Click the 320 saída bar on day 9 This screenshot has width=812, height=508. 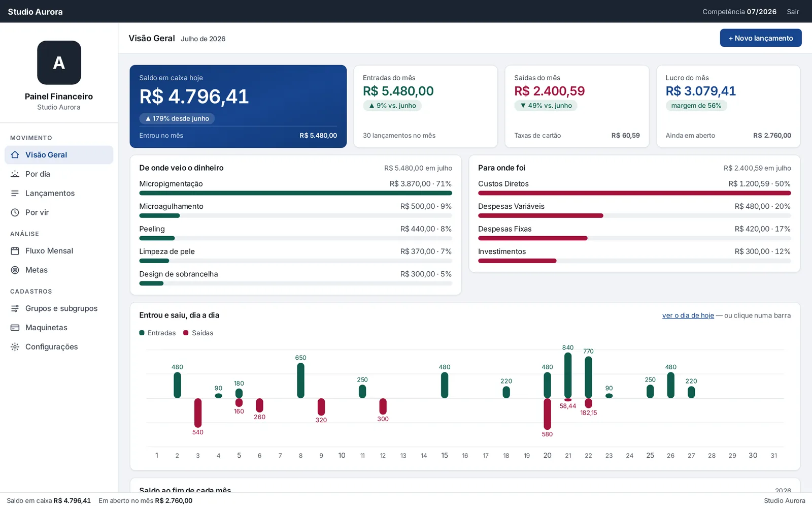321,407
